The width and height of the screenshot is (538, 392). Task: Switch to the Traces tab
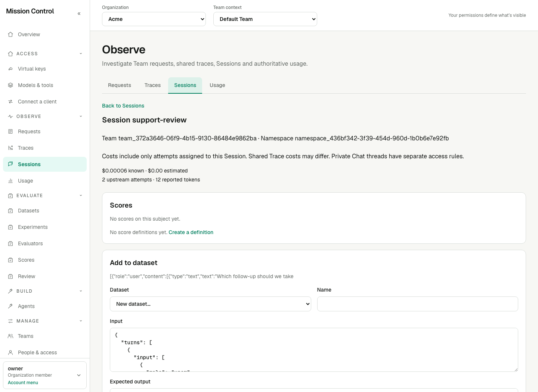tap(152, 85)
